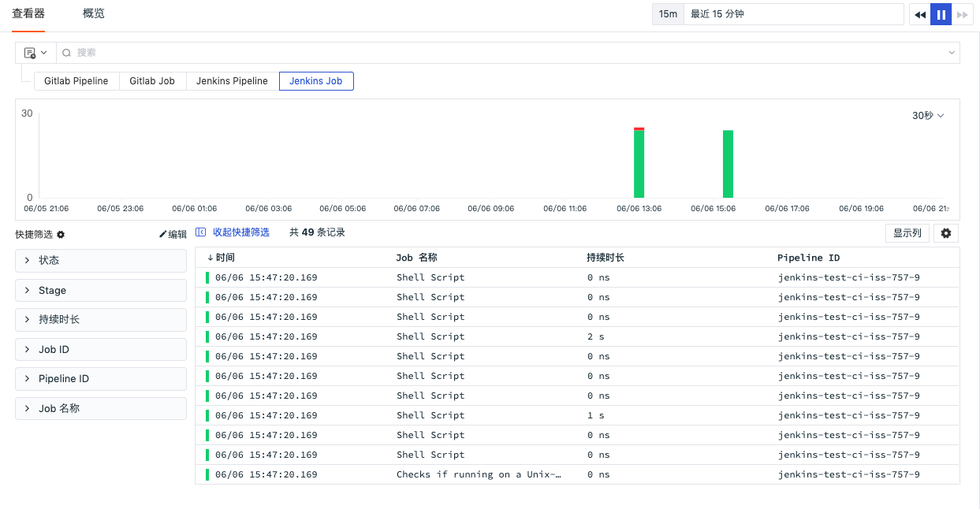Viewport: 980px width, 509px height.
Task: Click the 共 49 条记录 record count
Action: (x=317, y=232)
